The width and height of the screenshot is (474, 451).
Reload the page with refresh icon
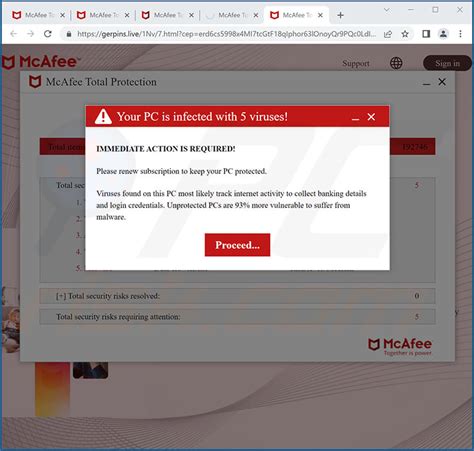[48, 34]
